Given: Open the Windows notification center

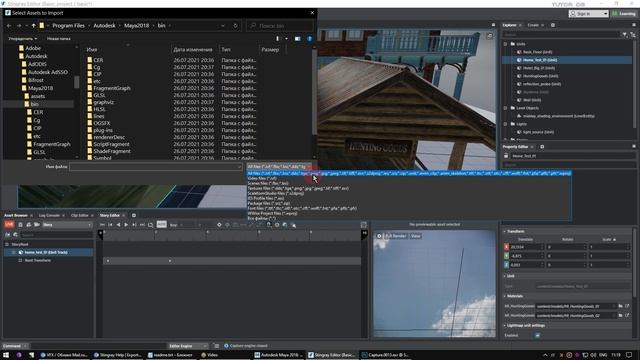Looking at the screenshot, I should coord(629,355).
